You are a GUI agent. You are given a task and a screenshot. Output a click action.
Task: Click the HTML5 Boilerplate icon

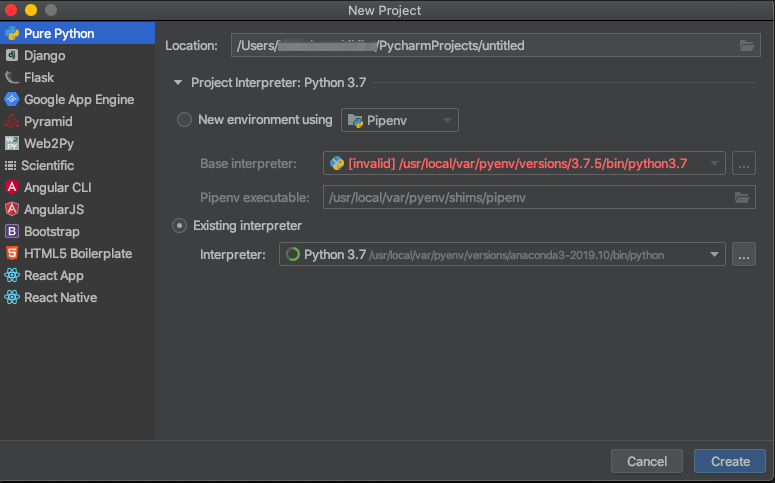click(12, 254)
